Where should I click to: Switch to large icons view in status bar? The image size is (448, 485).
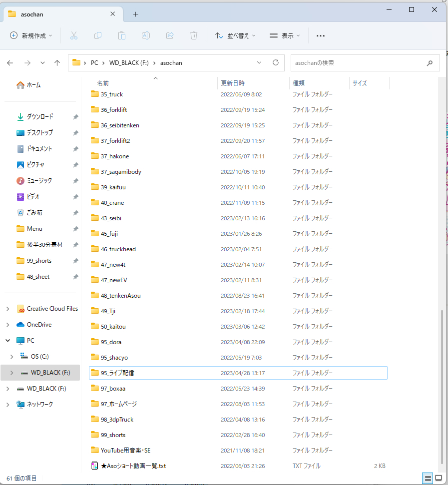[439, 478]
